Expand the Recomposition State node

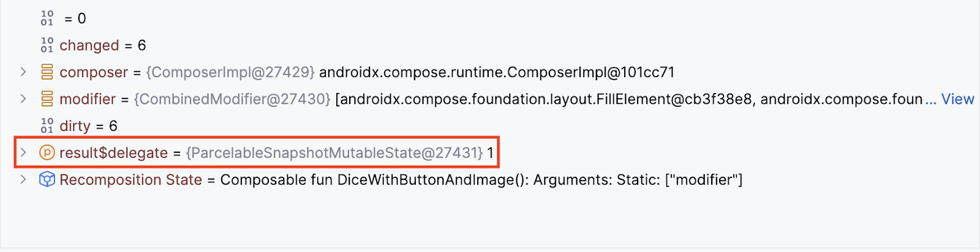point(23,180)
